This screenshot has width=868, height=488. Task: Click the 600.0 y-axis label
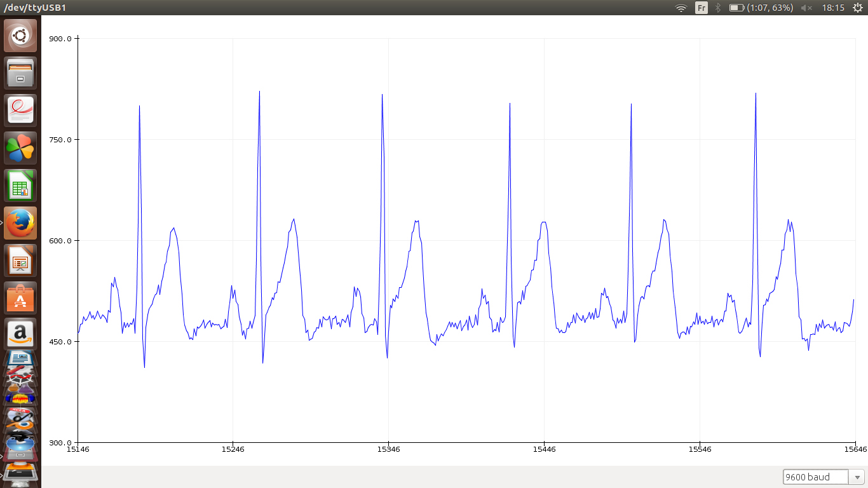pyautogui.click(x=61, y=241)
